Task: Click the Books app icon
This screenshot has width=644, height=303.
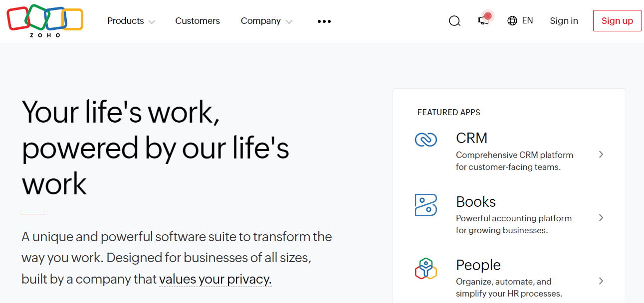Action: tap(426, 205)
